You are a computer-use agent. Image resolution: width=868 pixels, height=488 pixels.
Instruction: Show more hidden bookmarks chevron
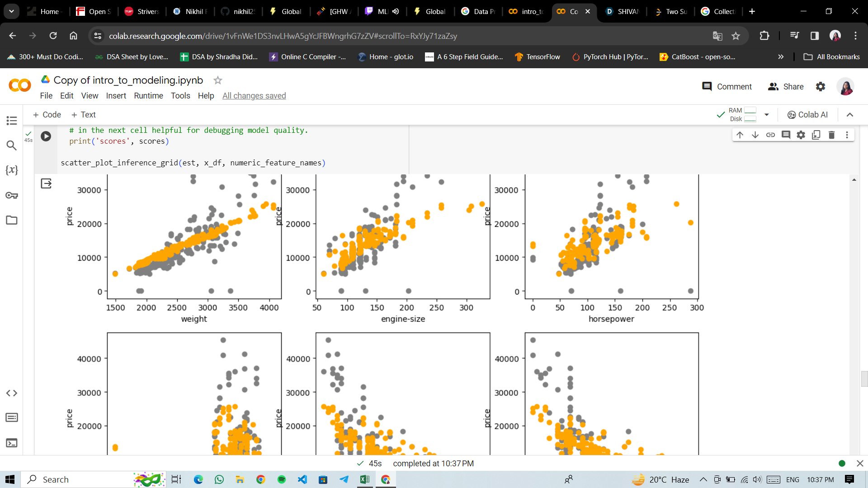click(781, 56)
